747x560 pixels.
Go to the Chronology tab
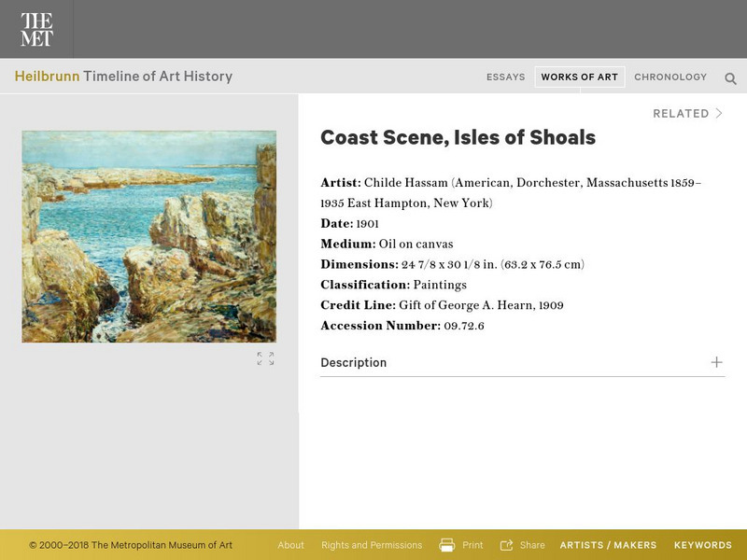670,77
